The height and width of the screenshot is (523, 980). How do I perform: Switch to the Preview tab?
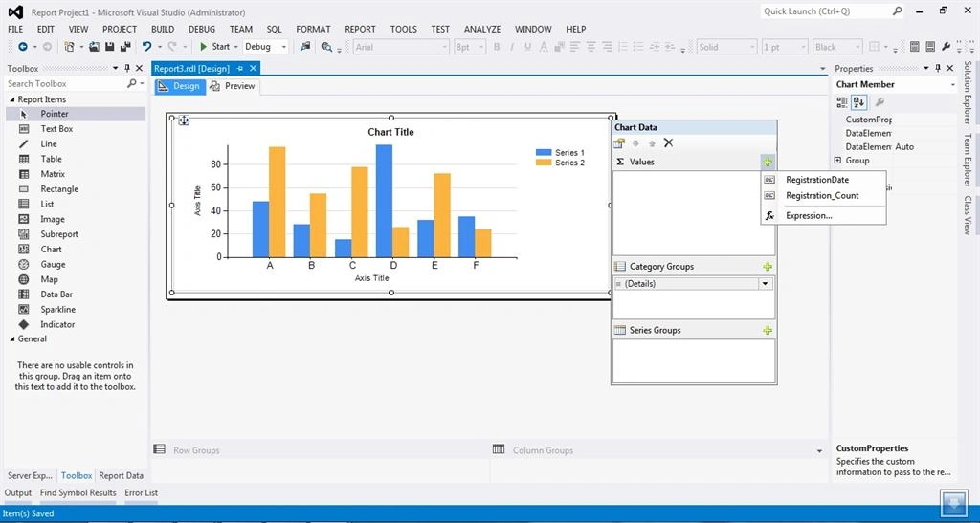tap(234, 86)
